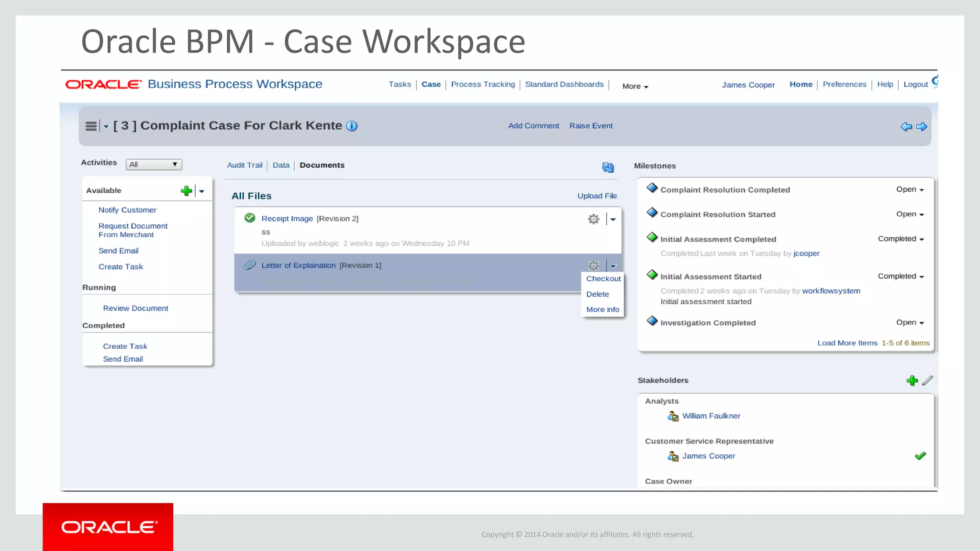Open Standard Dashboards tab

[x=564, y=84]
